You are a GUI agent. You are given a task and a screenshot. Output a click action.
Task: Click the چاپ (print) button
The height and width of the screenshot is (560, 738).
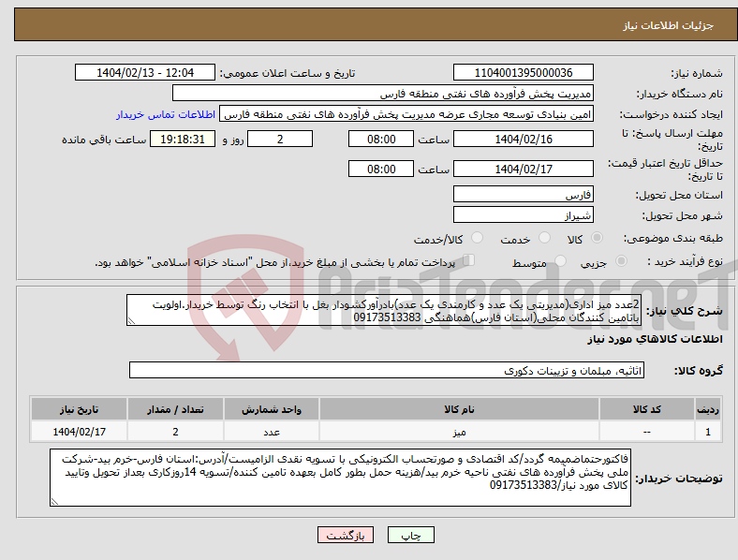click(x=410, y=535)
